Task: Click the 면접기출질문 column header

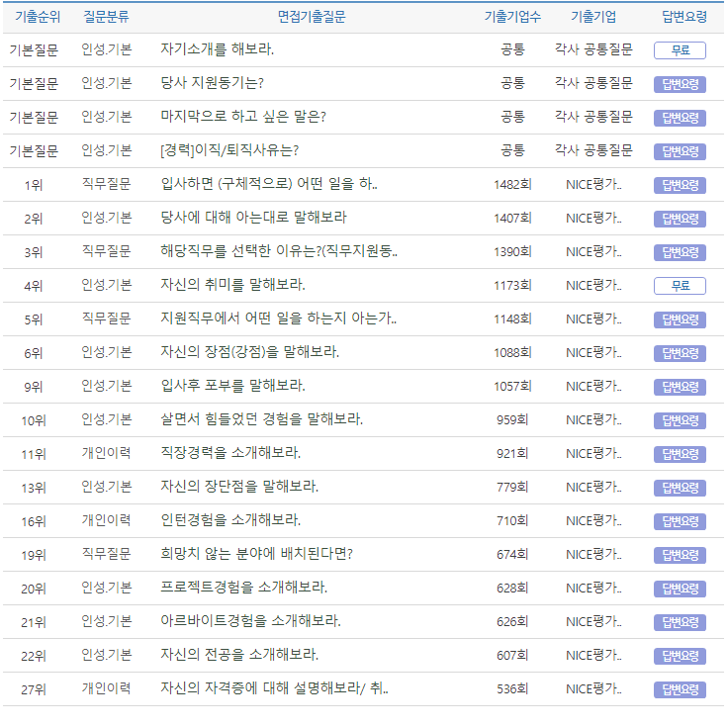Action: pyautogui.click(x=311, y=17)
